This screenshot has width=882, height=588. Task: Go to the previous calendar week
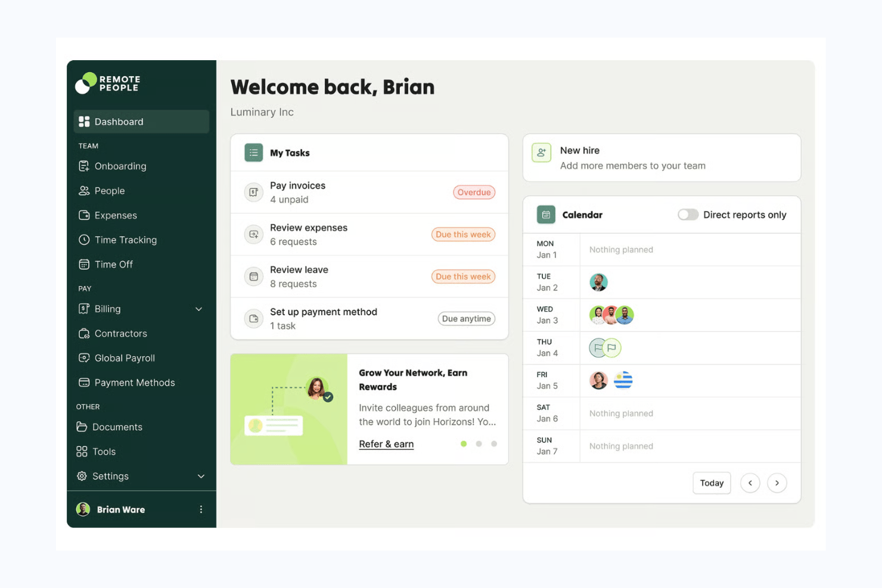(x=750, y=483)
